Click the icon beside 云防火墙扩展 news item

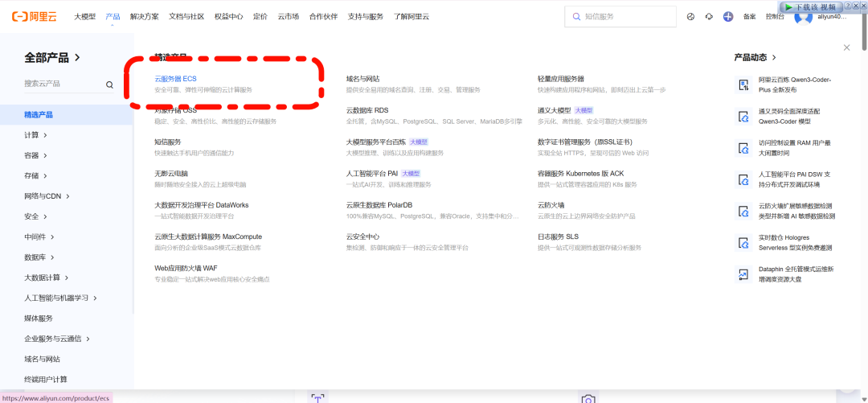coord(742,212)
